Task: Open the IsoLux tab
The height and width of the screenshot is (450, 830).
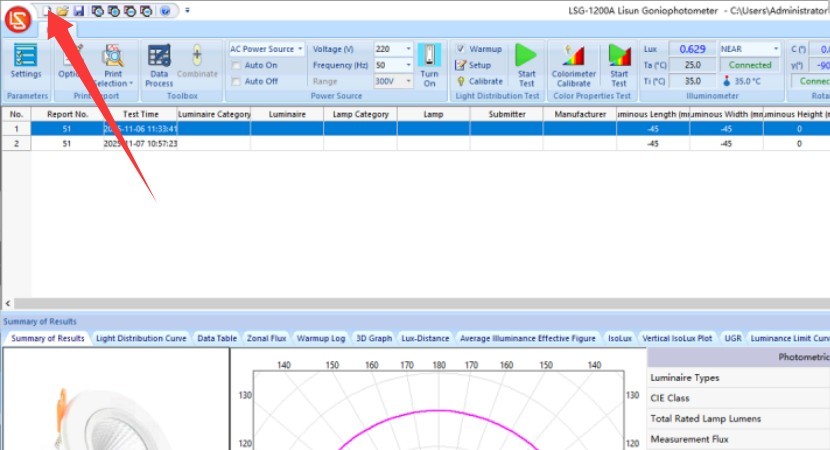Action: click(620, 338)
